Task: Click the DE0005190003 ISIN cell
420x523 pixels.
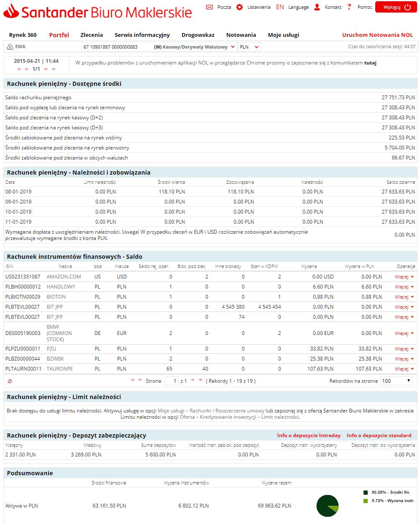Action: point(23,333)
